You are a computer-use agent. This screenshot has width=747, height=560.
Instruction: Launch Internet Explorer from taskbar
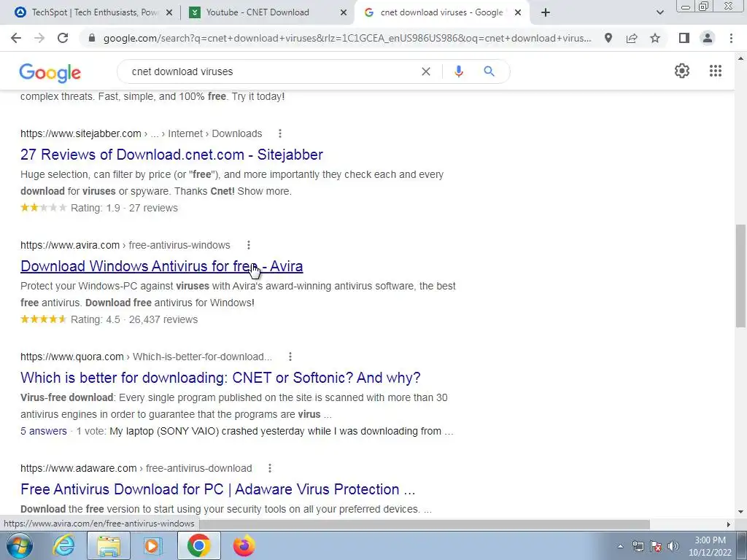tap(64, 545)
